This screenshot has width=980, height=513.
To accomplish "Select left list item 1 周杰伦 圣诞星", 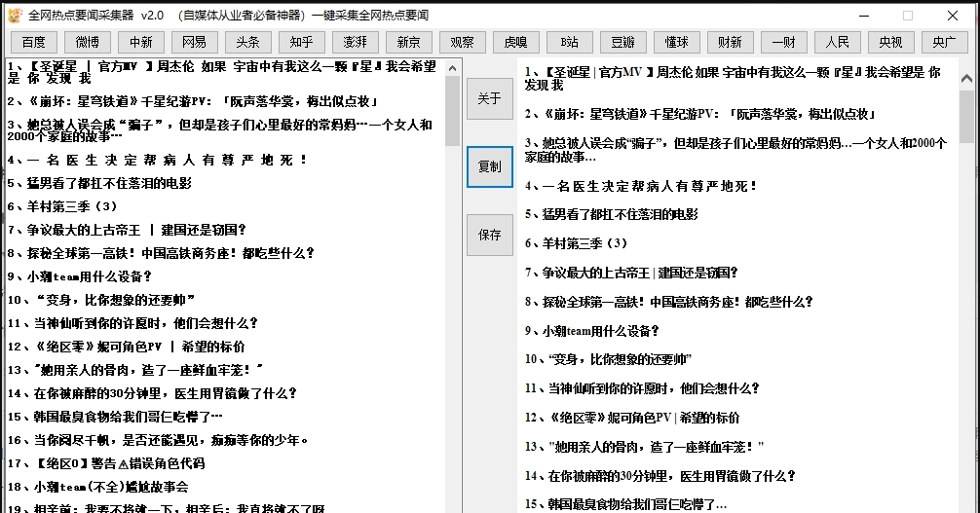I will coord(222,72).
